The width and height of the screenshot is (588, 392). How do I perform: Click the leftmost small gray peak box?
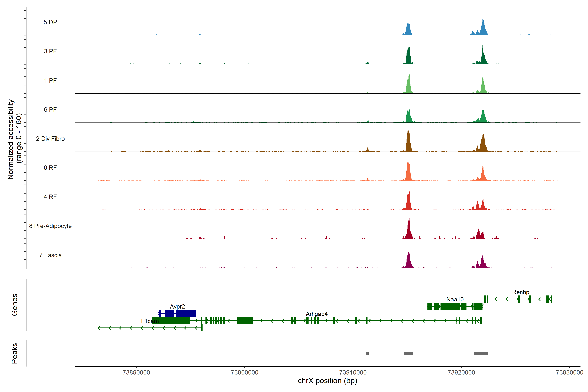(x=367, y=353)
